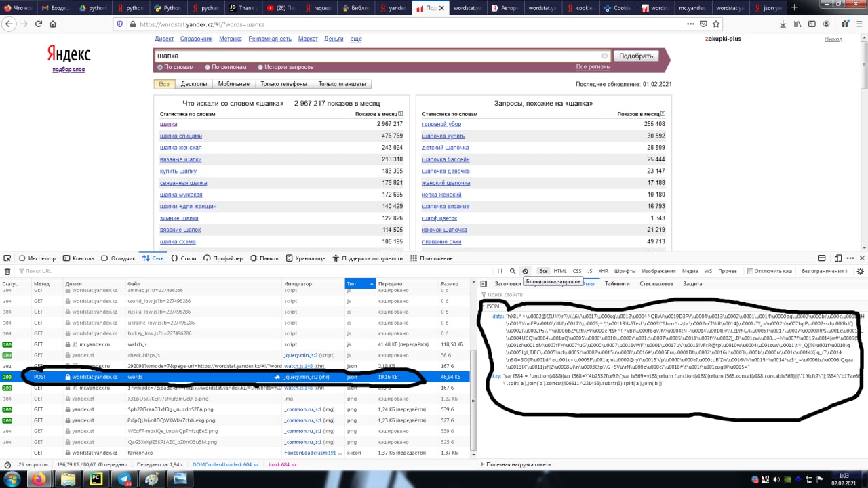868x488 pixels.
Task: Clear the search text with the X icon
Action: point(605,56)
